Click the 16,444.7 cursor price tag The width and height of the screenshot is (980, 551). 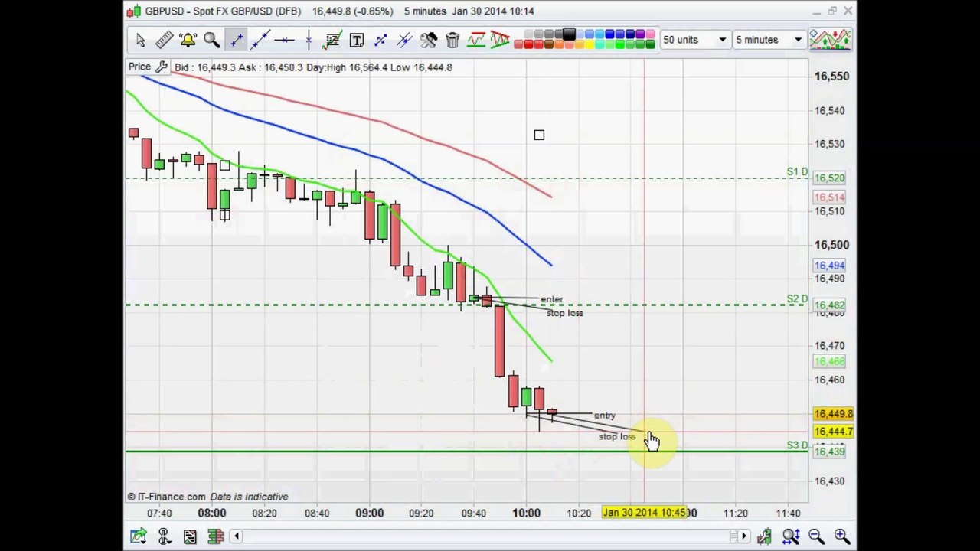point(833,432)
